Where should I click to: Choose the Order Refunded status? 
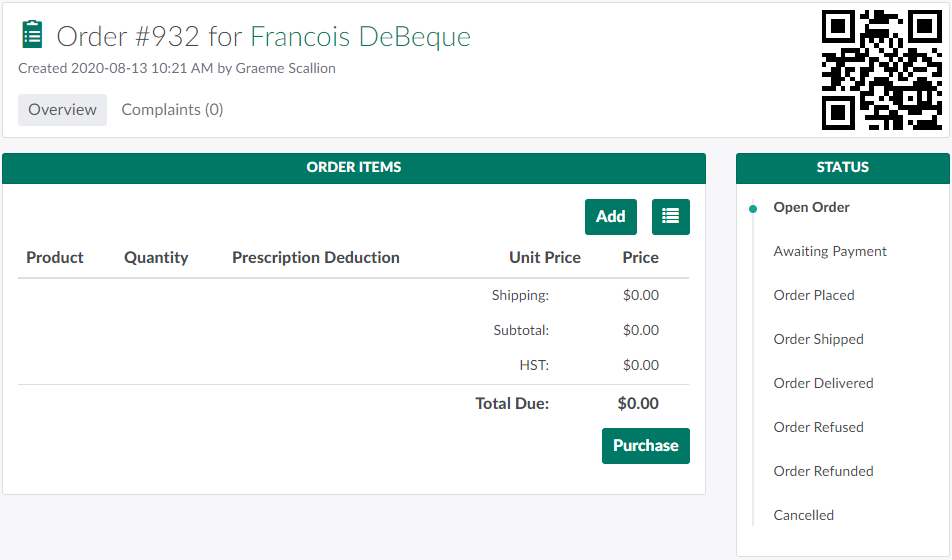(823, 472)
